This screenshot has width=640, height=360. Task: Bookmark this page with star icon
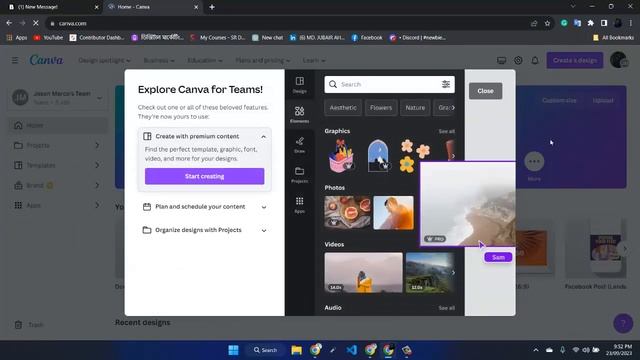(x=547, y=23)
